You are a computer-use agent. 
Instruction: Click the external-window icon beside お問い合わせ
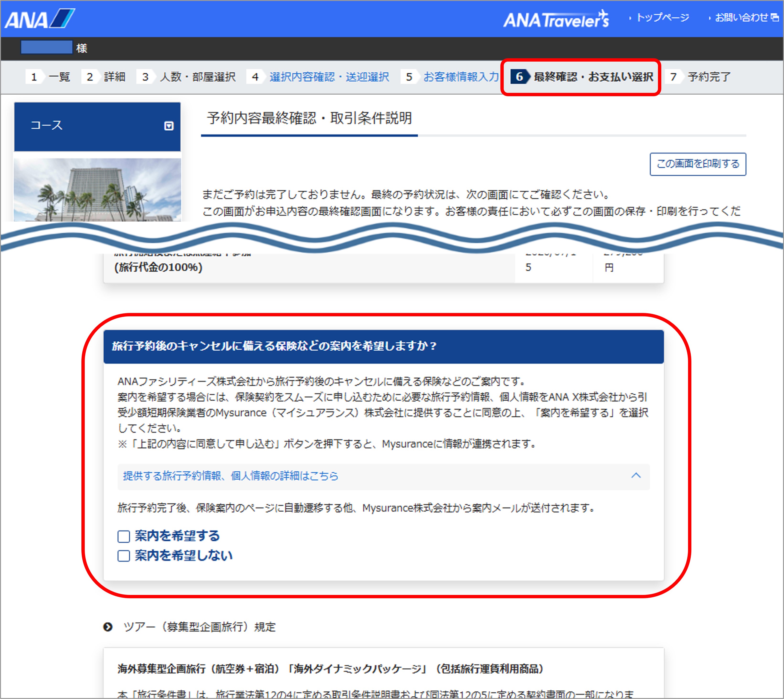point(775,17)
